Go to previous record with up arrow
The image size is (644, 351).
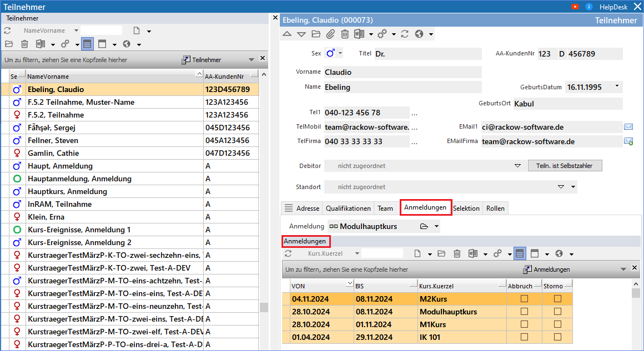click(x=287, y=34)
